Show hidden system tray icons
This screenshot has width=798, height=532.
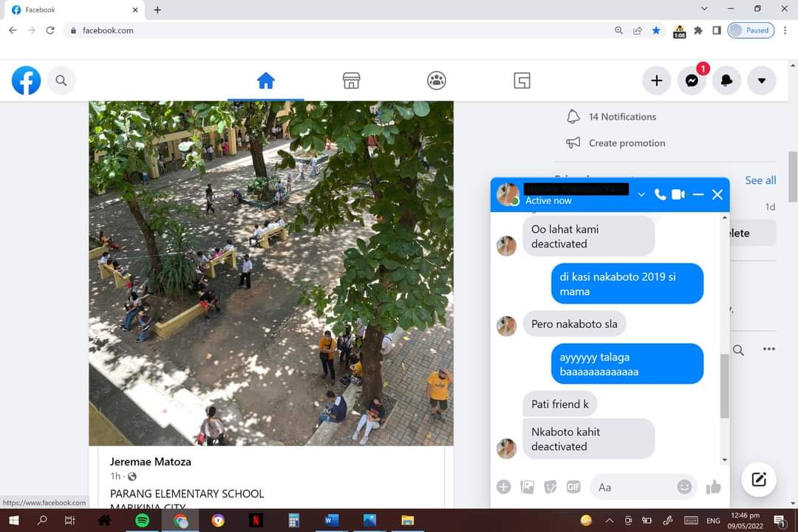click(x=609, y=520)
